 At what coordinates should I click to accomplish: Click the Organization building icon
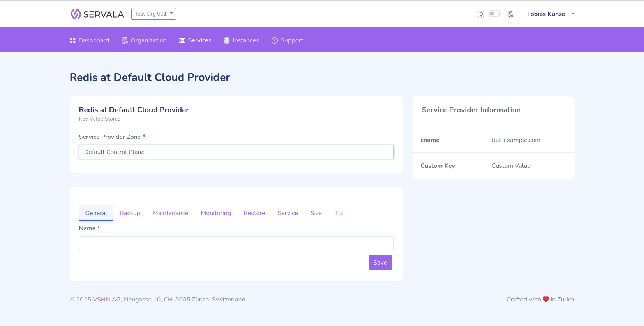click(125, 40)
